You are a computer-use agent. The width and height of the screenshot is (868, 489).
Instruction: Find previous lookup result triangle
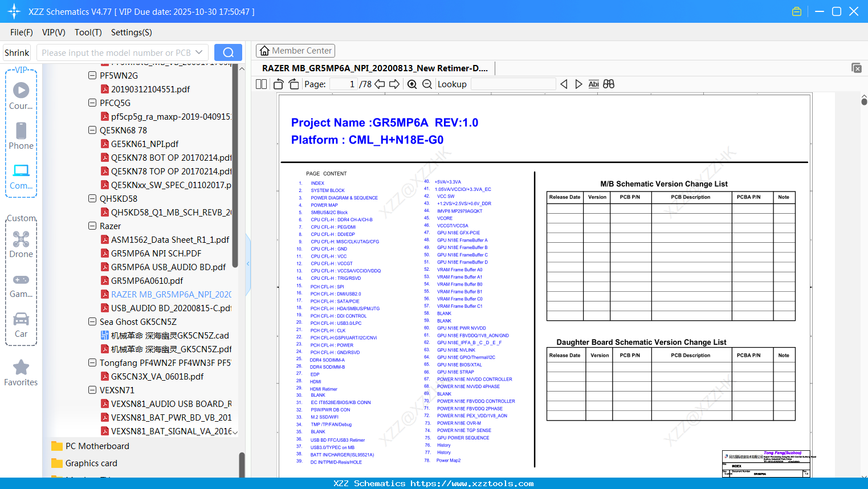click(x=564, y=84)
